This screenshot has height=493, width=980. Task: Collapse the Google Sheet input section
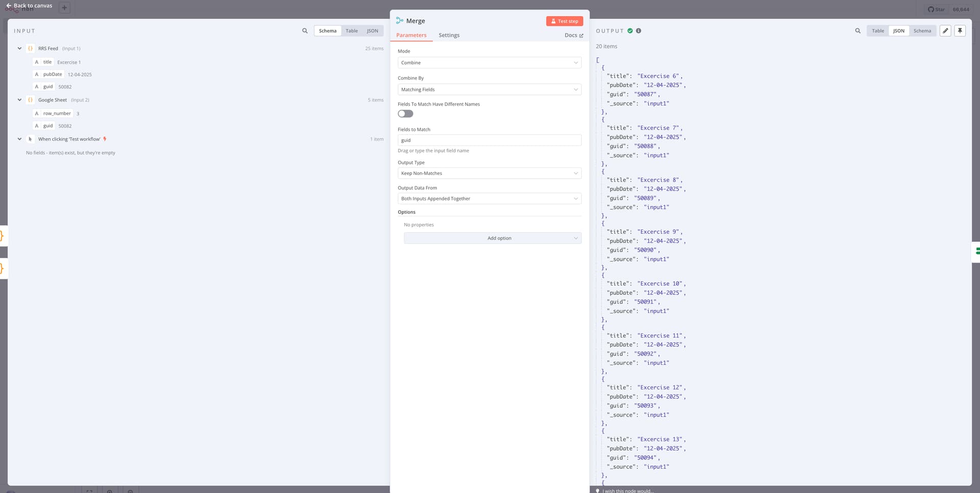tap(19, 100)
